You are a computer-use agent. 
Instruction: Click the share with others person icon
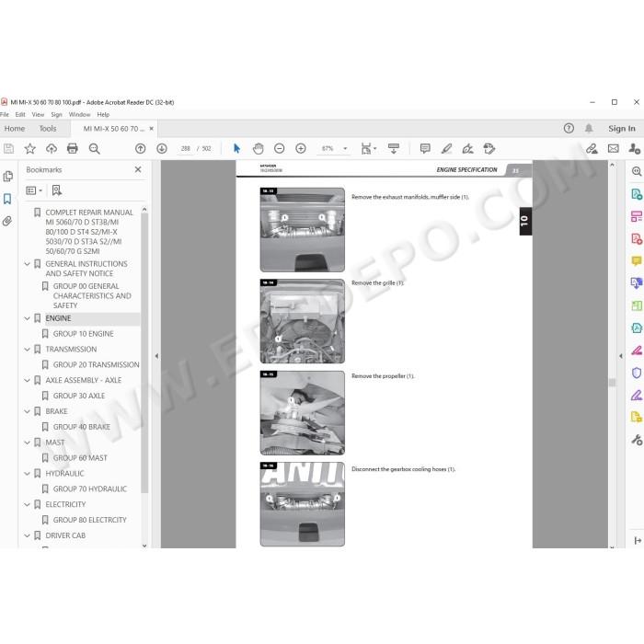click(x=634, y=149)
